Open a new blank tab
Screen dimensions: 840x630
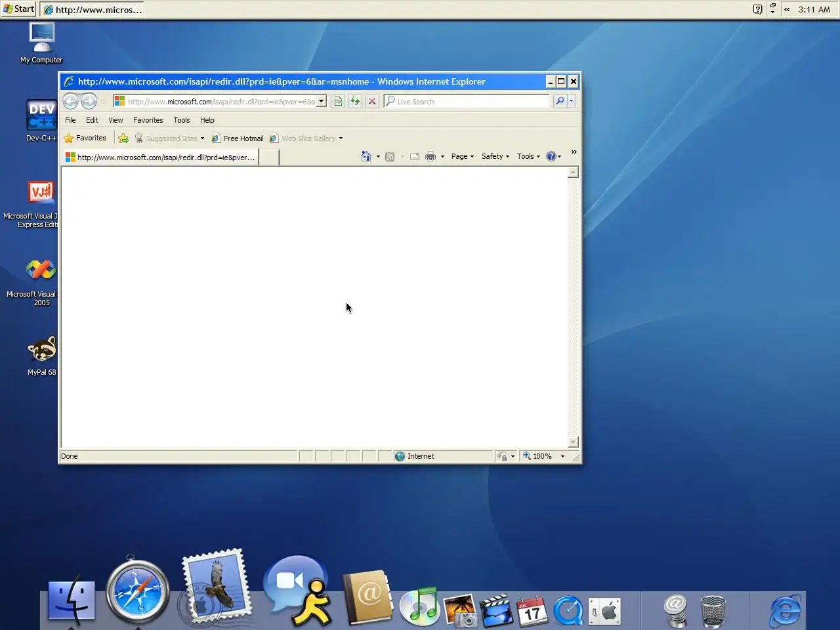(269, 157)
